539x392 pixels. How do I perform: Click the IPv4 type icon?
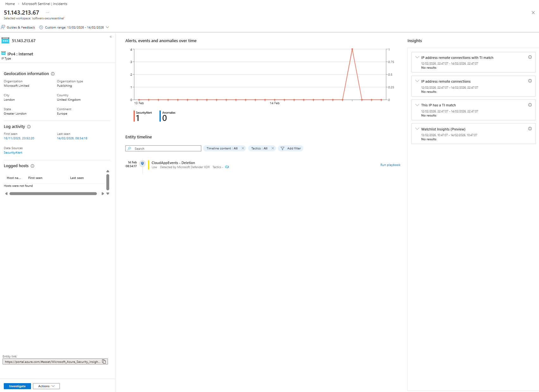[3, 53]
